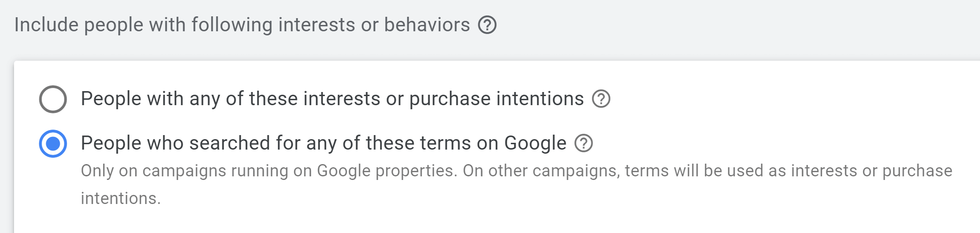Click the 'Only on campaigns running' description text
980x233 pixels.
pos(516,184)
